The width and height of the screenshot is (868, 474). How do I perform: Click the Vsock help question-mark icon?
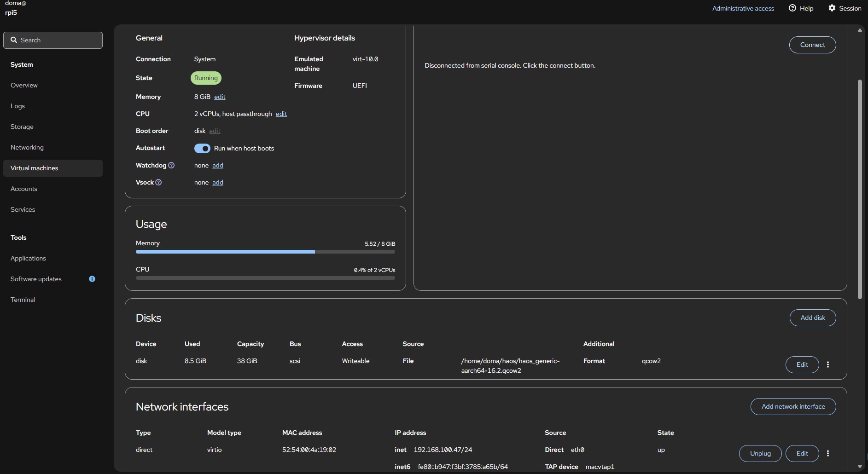click(x=158, y=182)
